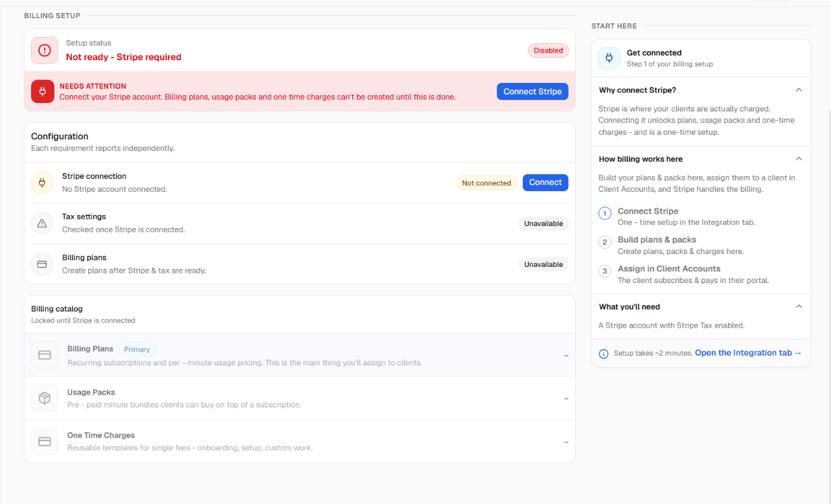831x504 pixels.
Task: Click the Assign in Client Accounts step title
Action: click(x=669, y=269)
